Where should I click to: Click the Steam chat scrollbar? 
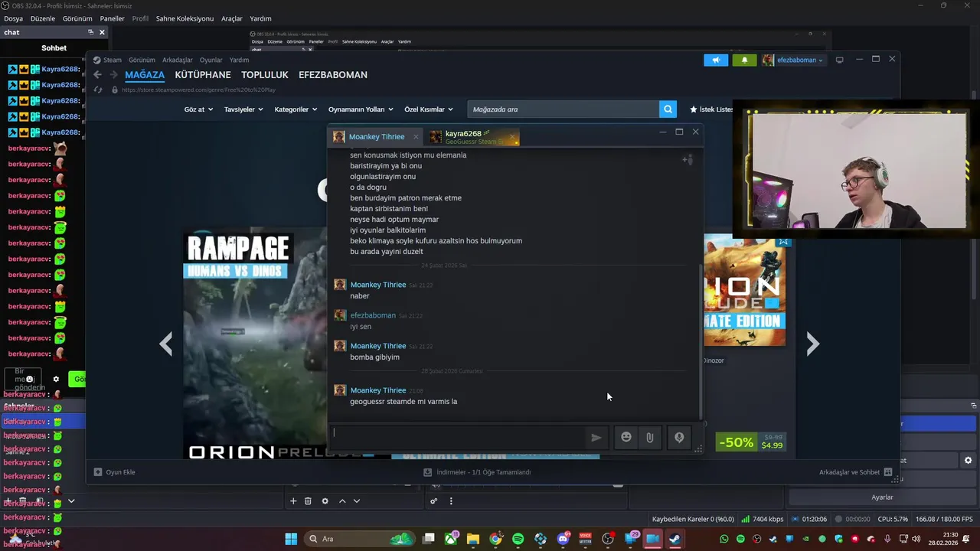coord(701,341)
